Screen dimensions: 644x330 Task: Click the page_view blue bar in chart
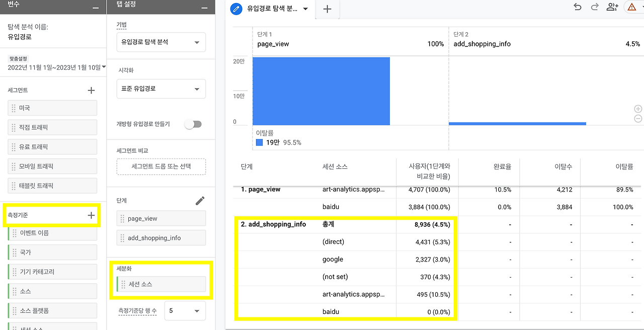click(321, 91)
